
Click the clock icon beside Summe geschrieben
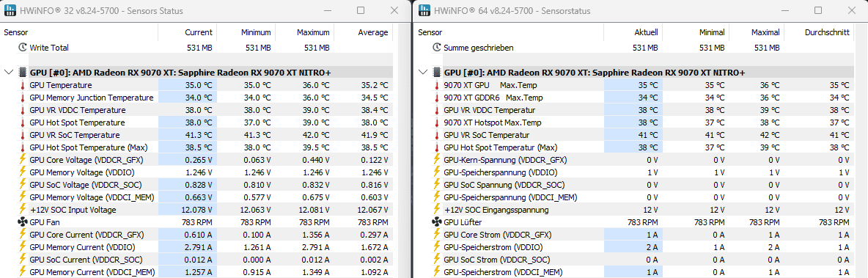click(437, 48)
